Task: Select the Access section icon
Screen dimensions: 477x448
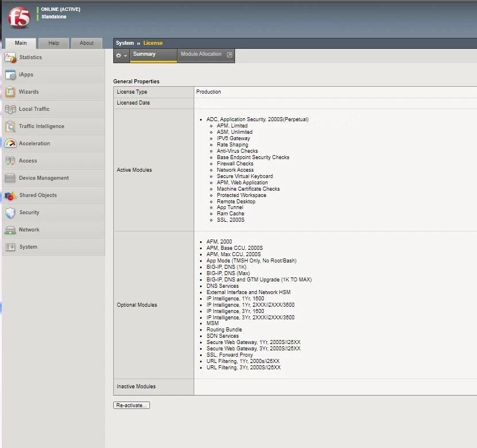Action: point(10,160)
